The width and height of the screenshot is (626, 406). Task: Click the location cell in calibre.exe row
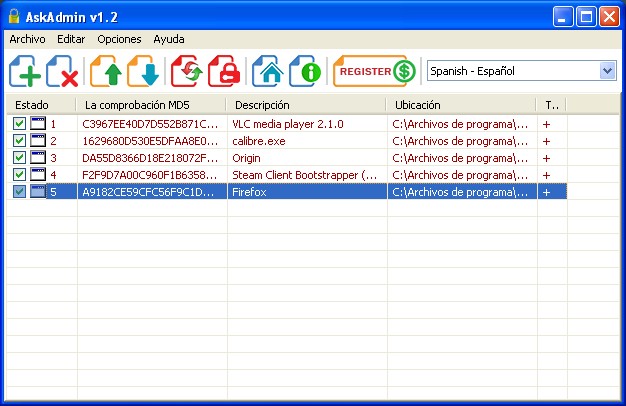point(460,141)
